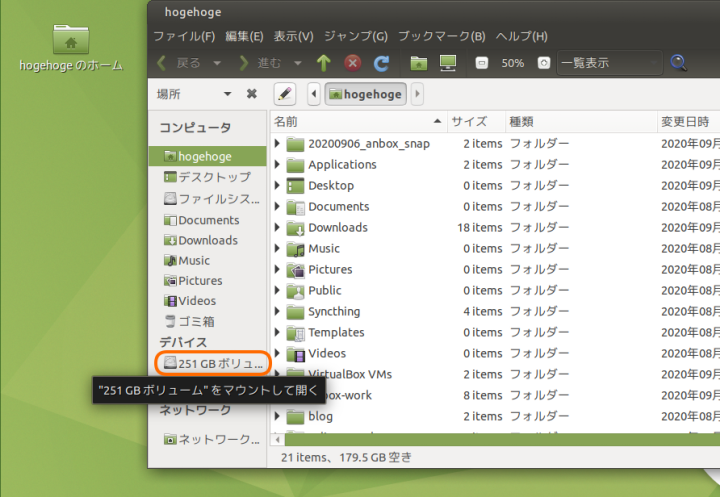Image resolution: width=720 pixels, height=497 pixels.
Task: Zoom in using the plus zoom icon
Action: pyautogui.click(x=543, y=63)
